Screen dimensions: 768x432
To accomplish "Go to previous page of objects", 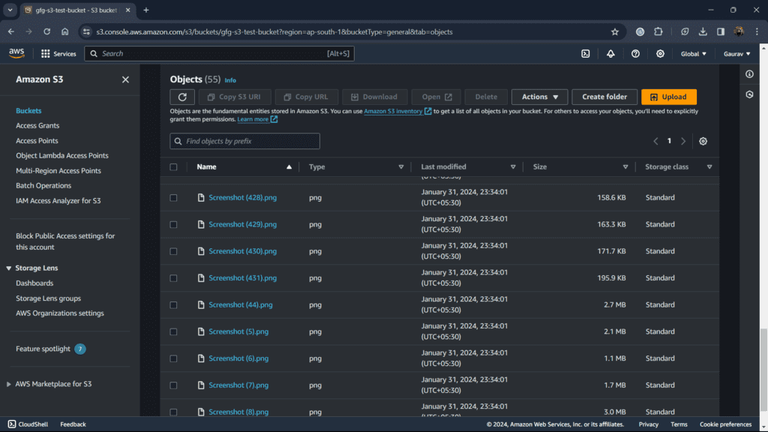I will coord(655,141).
